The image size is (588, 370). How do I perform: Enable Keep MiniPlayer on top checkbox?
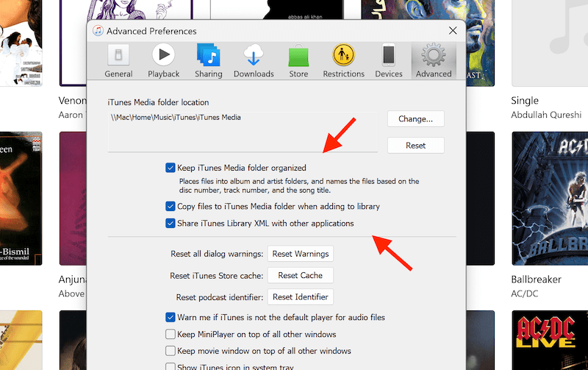coord(171,335)
